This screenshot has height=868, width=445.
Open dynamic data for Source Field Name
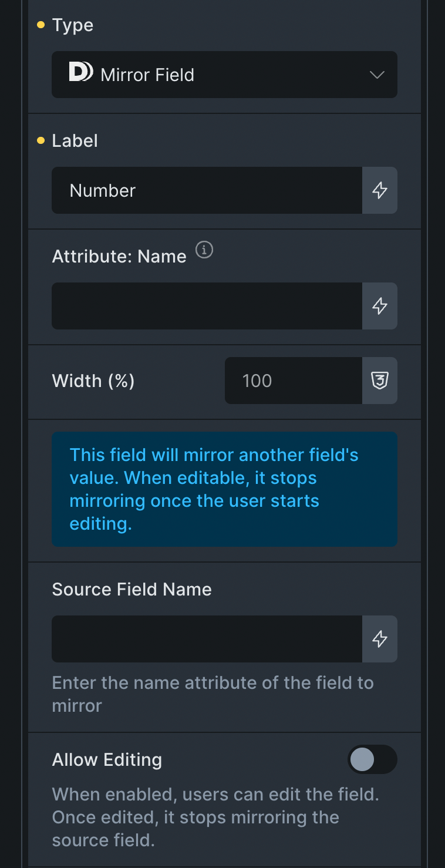point(380,639)
